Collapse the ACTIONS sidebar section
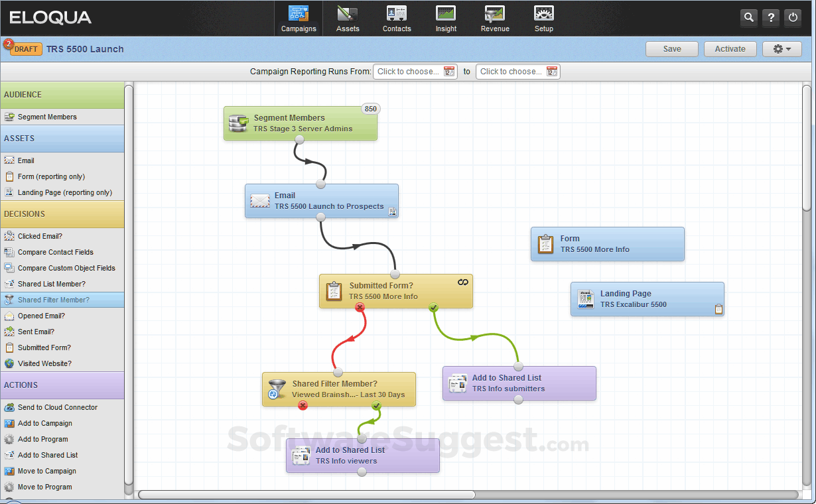 pyautogui.click(x=62, y=385)
